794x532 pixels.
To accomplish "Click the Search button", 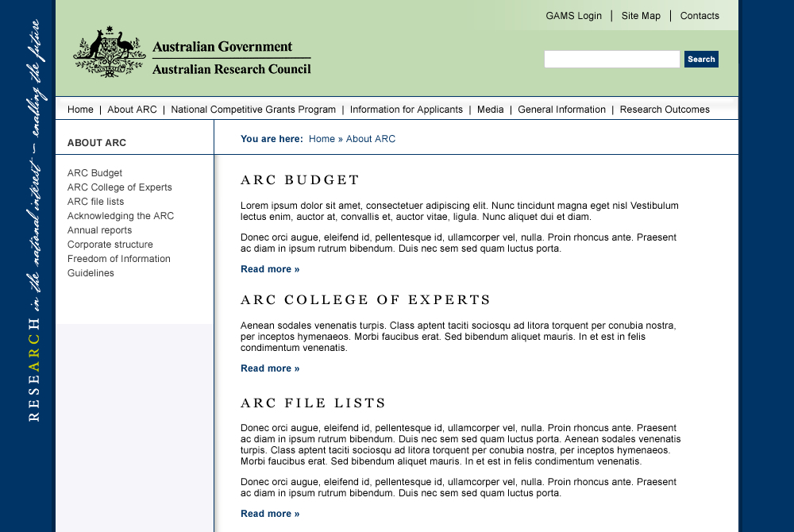I will [701, 60].
